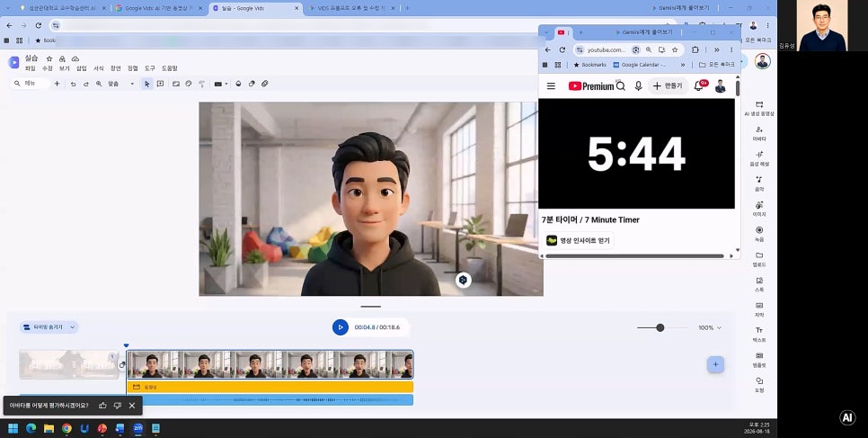Image resolution: width=868 pixels, height=438 pixels.
Task: Open the 스톡 stock media panel
Action: [x=759, y=284]
